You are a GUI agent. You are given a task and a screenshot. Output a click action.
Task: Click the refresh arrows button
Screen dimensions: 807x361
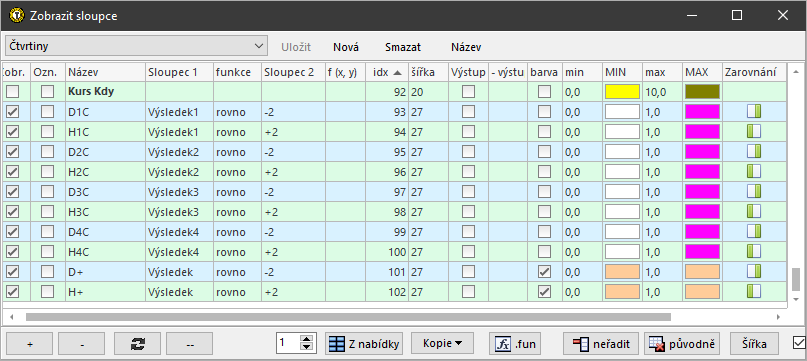(x=137, y=343)
